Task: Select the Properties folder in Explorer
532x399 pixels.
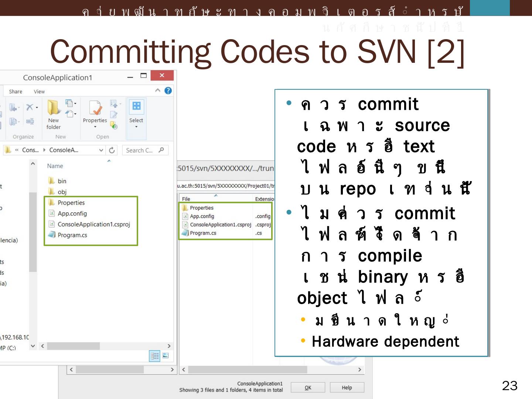Action: pos(66,202)
